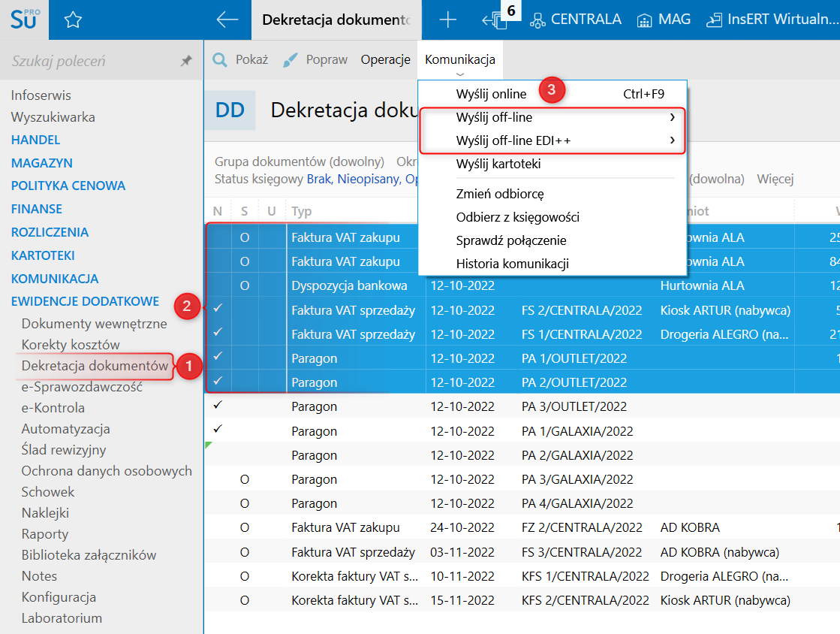Click the Pokaż magnifier icon

(x=220, y=60)
